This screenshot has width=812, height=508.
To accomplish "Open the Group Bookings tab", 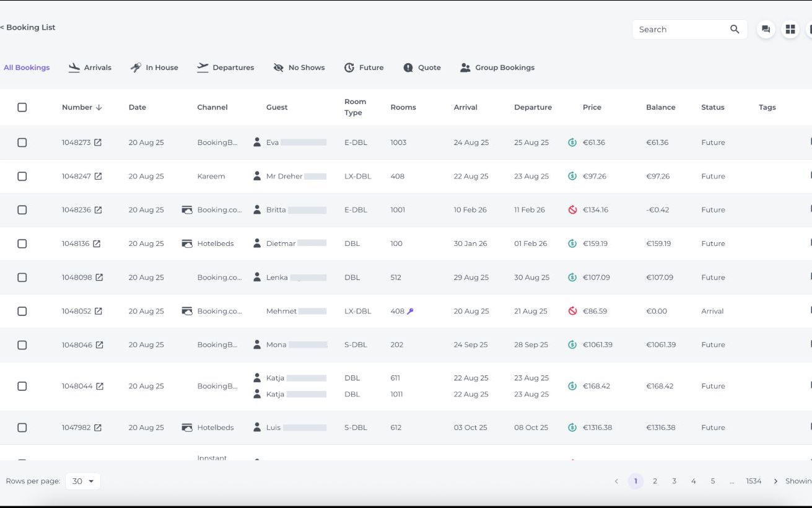I will point(497,68).
